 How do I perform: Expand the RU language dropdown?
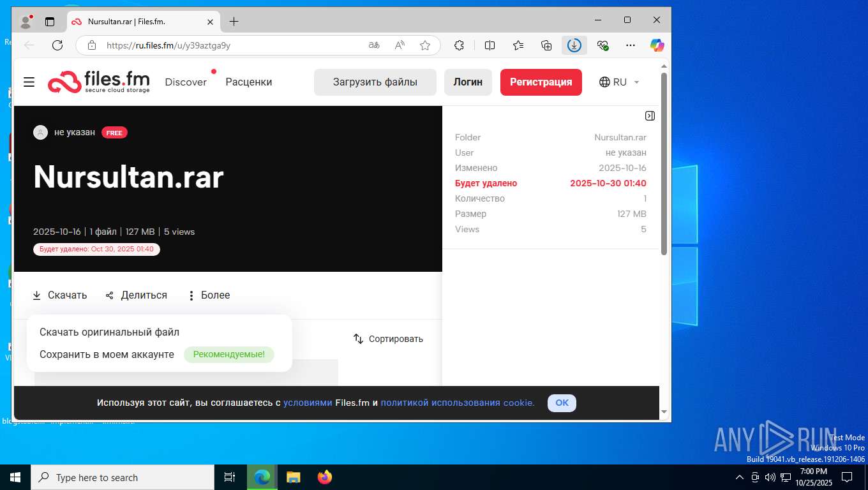619,82
